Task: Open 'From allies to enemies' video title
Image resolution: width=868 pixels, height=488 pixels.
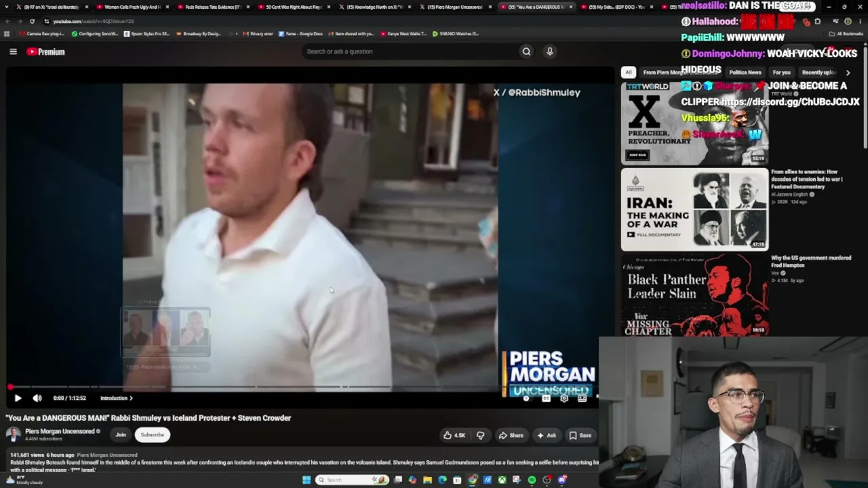Action: pos(807,179)
